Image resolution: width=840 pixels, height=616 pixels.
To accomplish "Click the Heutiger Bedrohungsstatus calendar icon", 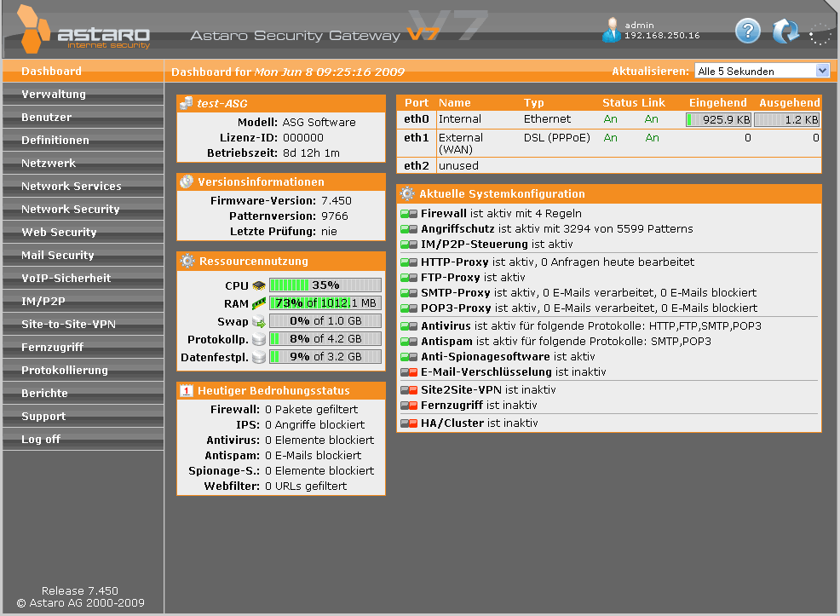I will click(x=186, y=390).
